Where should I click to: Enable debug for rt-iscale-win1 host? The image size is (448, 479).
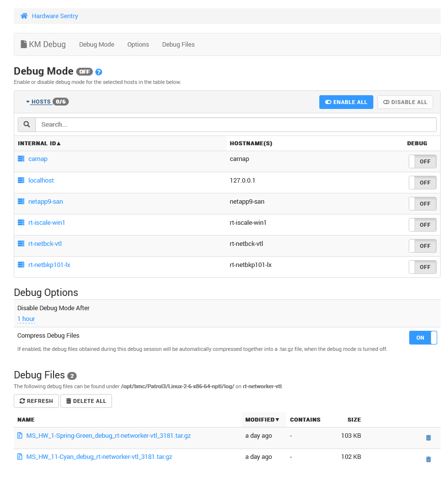[x=422, y=225]
